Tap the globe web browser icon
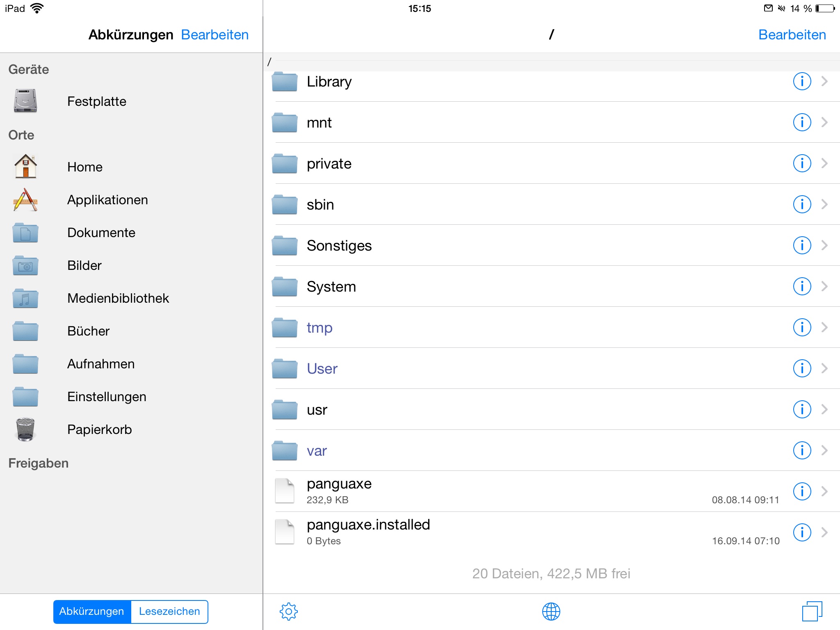The height and width of the screenshot is (630, 840). point(551,612)
